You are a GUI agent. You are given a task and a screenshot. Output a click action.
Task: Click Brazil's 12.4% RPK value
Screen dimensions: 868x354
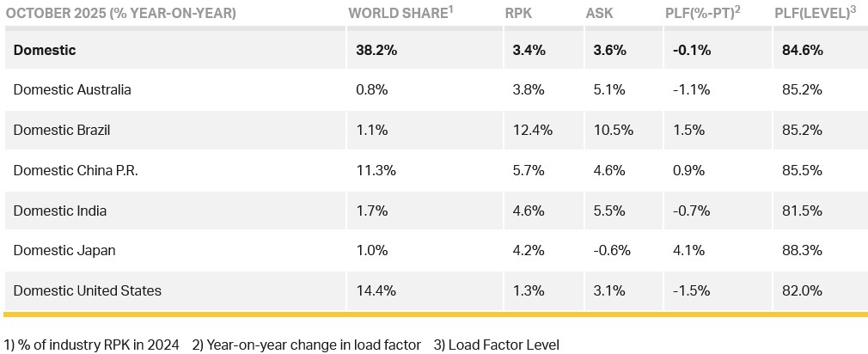(x=528, y=130)
